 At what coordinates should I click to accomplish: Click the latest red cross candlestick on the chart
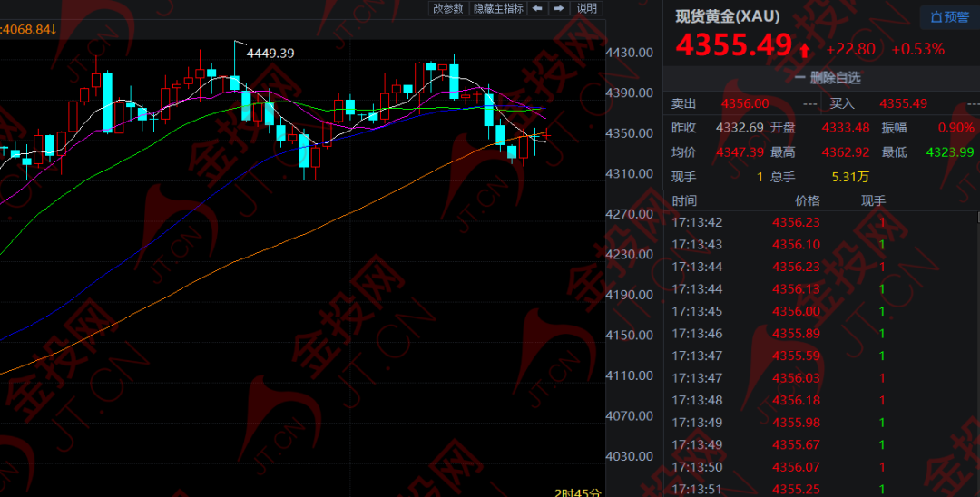coord(546,133)
